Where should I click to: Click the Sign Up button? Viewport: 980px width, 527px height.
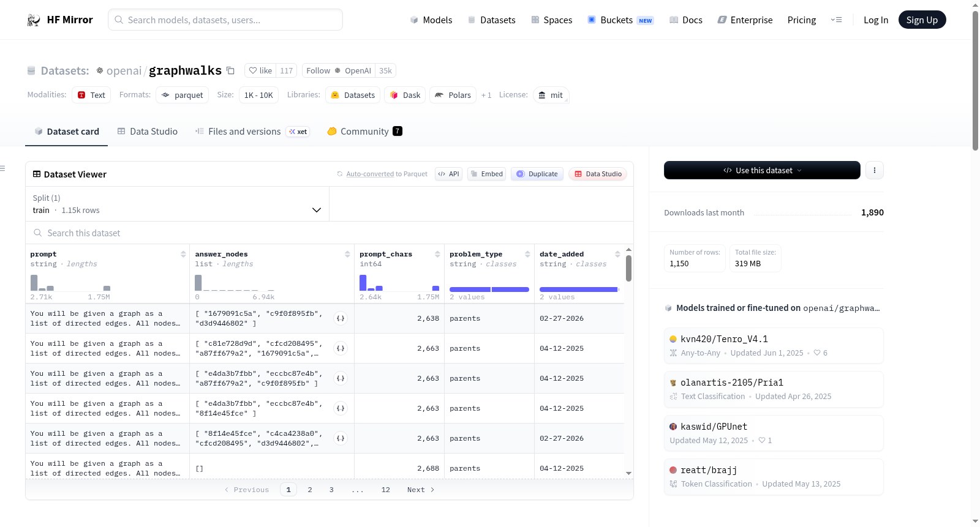tap(922, 20)
